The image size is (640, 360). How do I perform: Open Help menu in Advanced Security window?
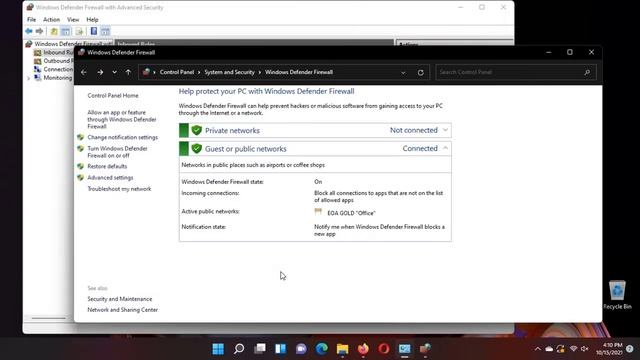pos(92,20)
